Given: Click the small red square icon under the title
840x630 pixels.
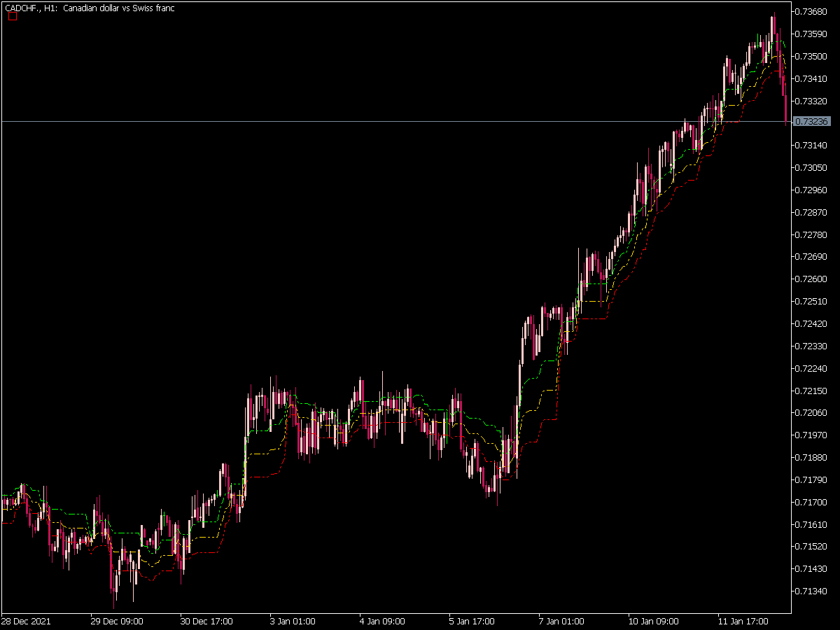Looking at the screenshot, I should coord(12,17).
